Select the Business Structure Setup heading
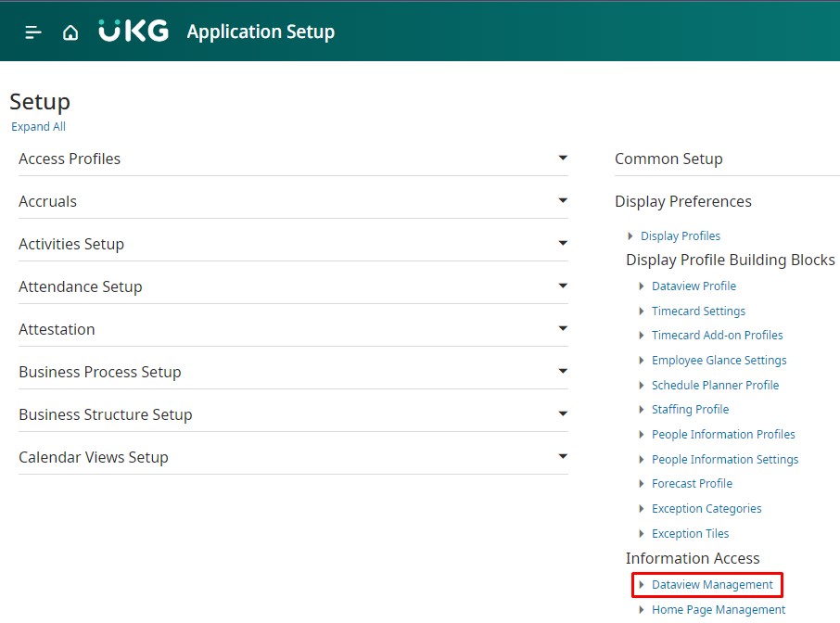Image resolution: width=840 pixels, height=623 pixels. (105, 414)
